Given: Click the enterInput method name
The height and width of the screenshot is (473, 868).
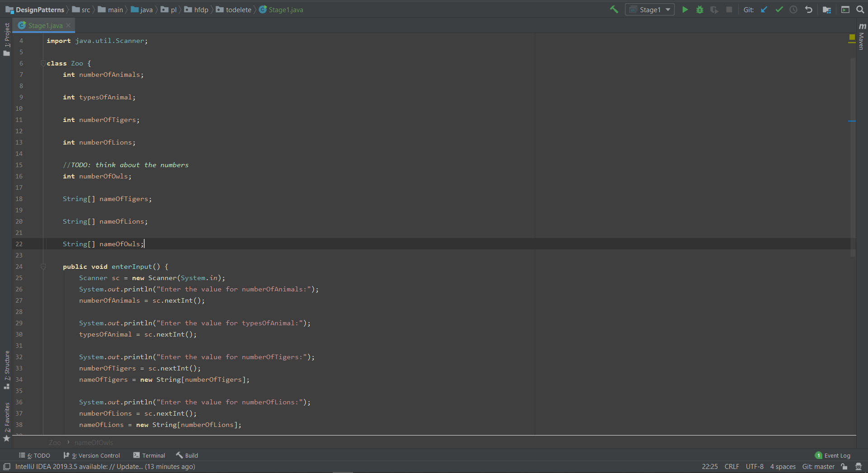Looking at the screenshot, I should (x=132, y=267).
